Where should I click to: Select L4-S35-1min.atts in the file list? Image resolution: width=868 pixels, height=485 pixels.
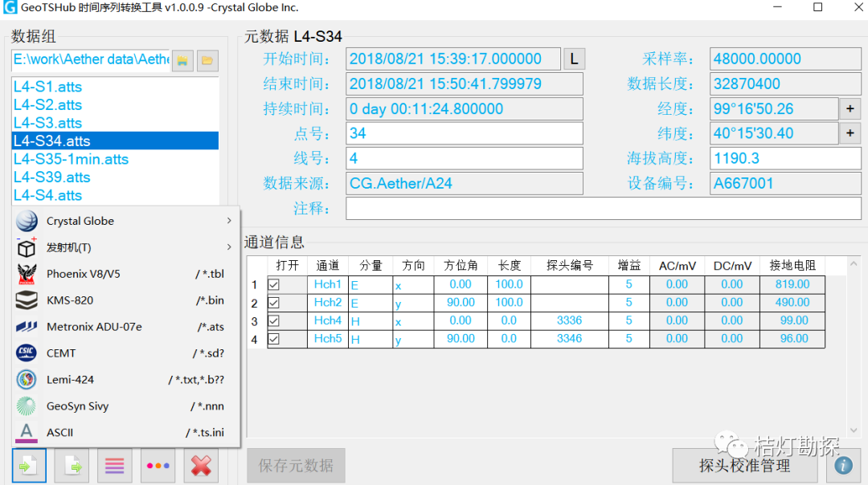pyautogui.click(x=115, y=159)
